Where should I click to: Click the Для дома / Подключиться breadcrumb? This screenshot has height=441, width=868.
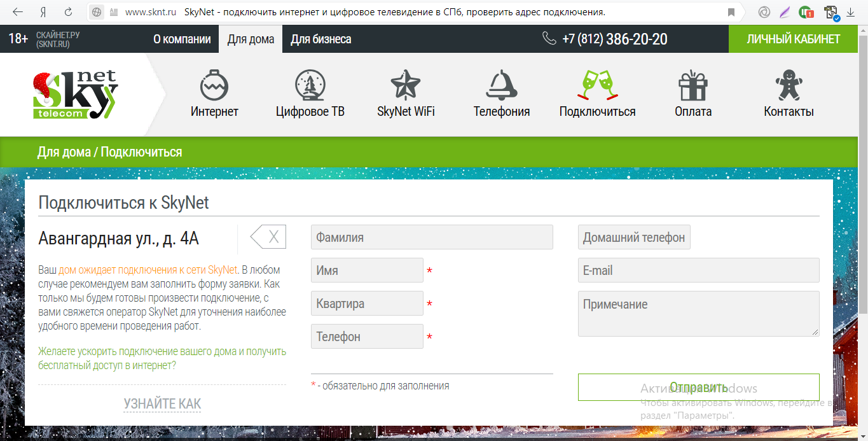(109, 152)
